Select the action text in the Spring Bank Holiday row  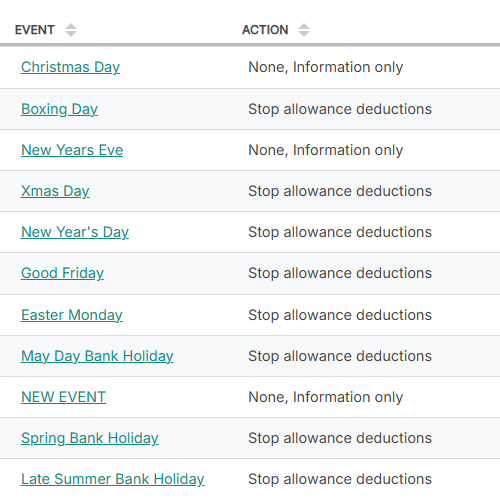(x=340, y=438)
